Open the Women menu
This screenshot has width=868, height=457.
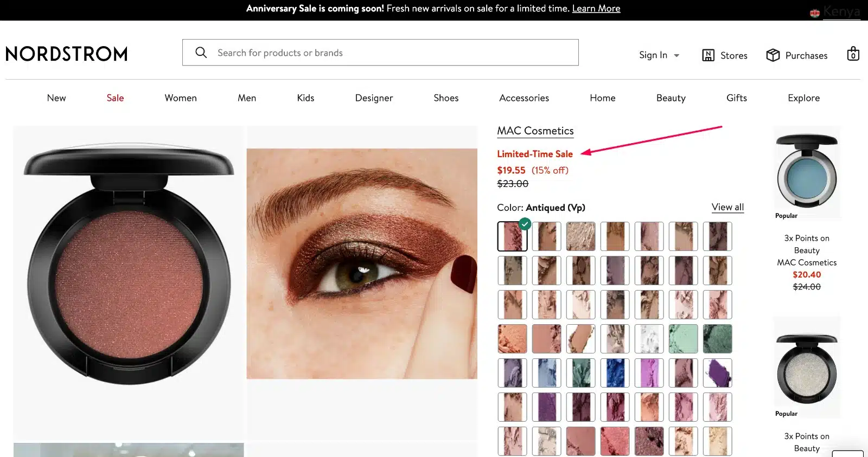click(181, 98)
